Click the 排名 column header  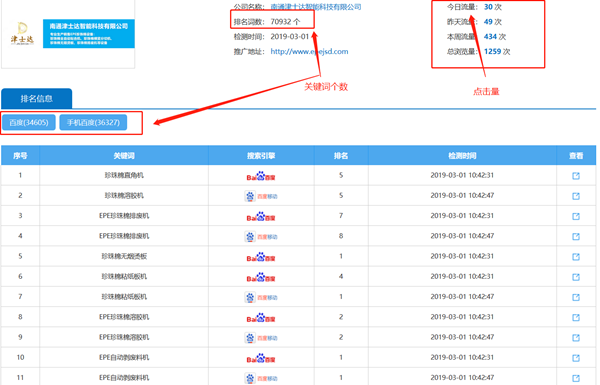coord(341,156)
